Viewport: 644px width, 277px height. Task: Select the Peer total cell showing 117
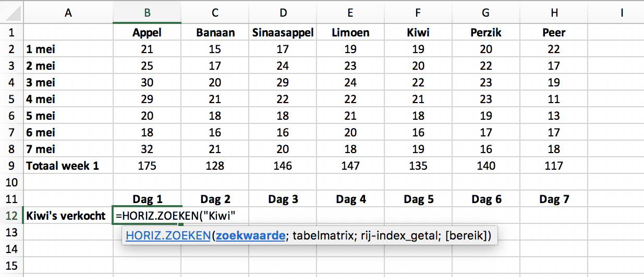coord(554,166)
